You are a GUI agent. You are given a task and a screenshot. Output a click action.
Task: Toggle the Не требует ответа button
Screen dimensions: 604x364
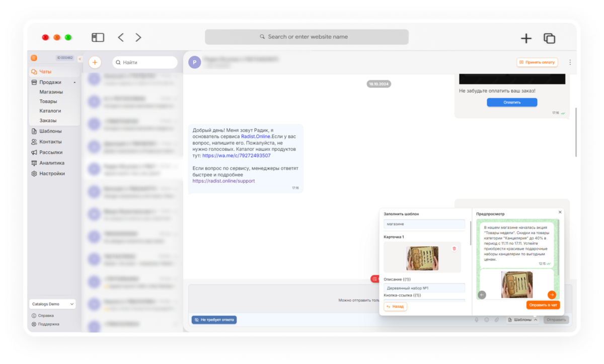[214, 320]
